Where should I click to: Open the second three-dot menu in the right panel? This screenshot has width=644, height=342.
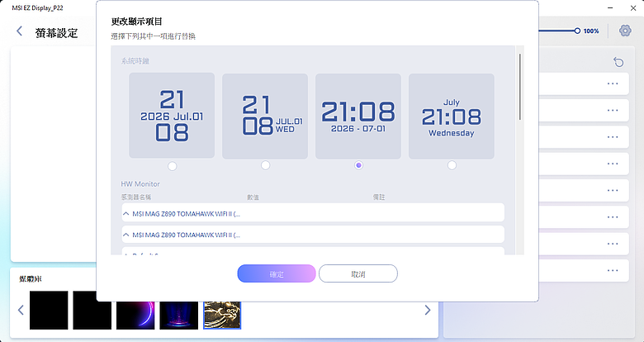613,111
